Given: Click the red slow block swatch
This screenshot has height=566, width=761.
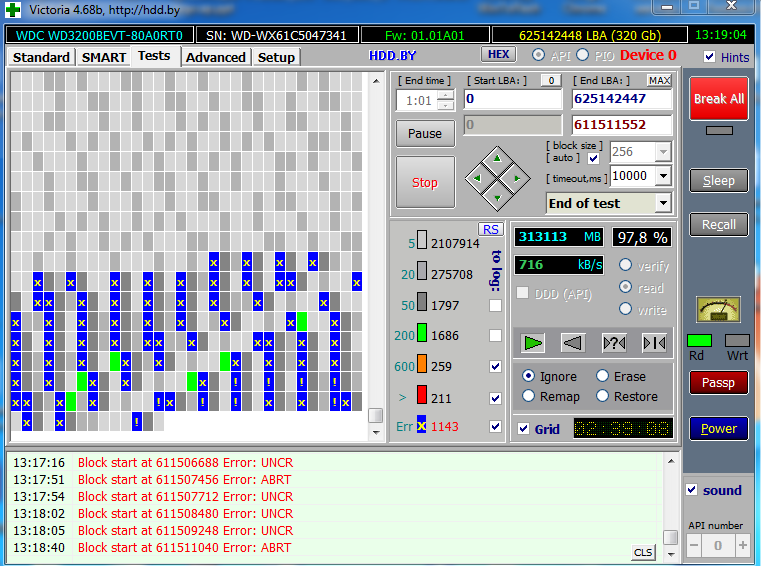Looking at the screenshot, I should [x=422, y=395].
